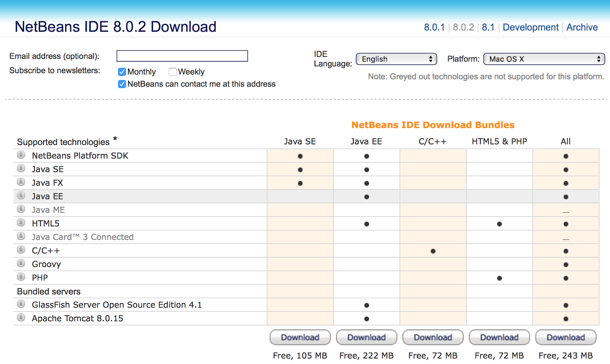Screen dimensions: 610x364
Task: Select the info icon for Apache Tomcat 8.0.15
Action: tap(20, 317)
